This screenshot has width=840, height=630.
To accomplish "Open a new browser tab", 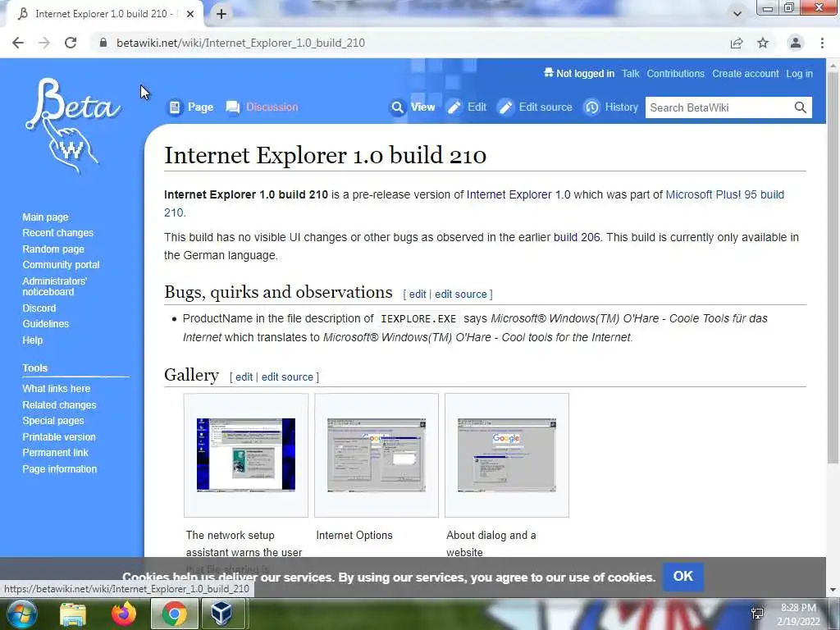I will coord(221,14).
